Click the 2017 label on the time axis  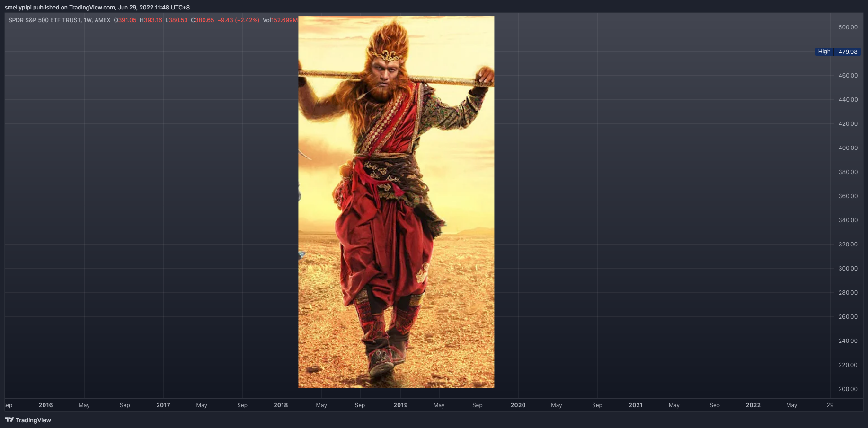[x=163, y=405]
